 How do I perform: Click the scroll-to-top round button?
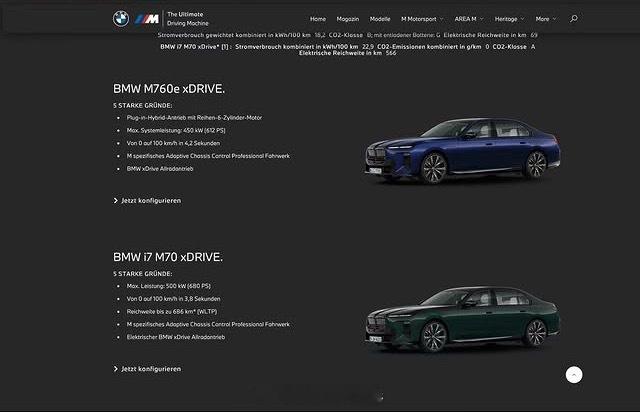coord(574,374)
